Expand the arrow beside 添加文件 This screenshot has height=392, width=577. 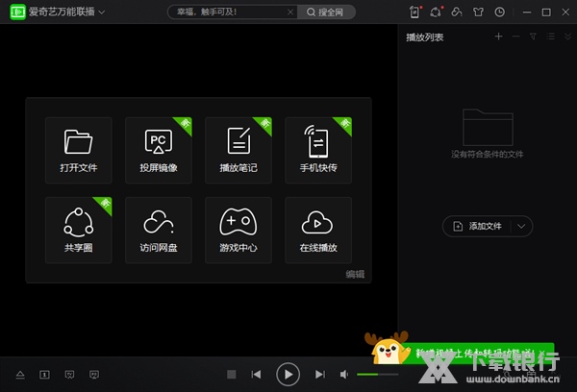tap(521, 226)
